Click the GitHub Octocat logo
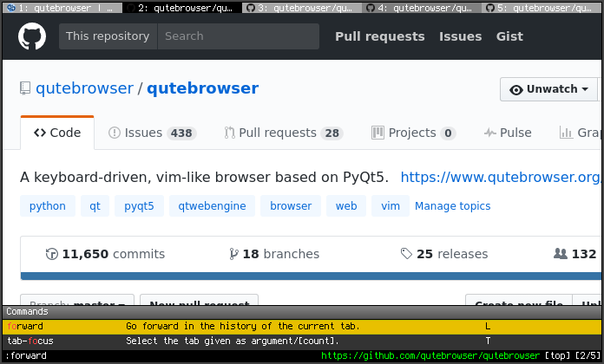 (32, 36)
